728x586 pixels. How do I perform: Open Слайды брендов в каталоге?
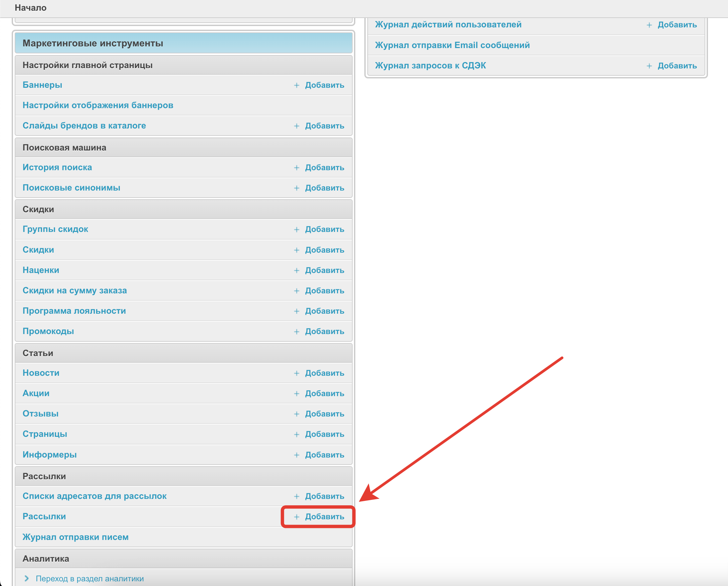pos(84,125)
